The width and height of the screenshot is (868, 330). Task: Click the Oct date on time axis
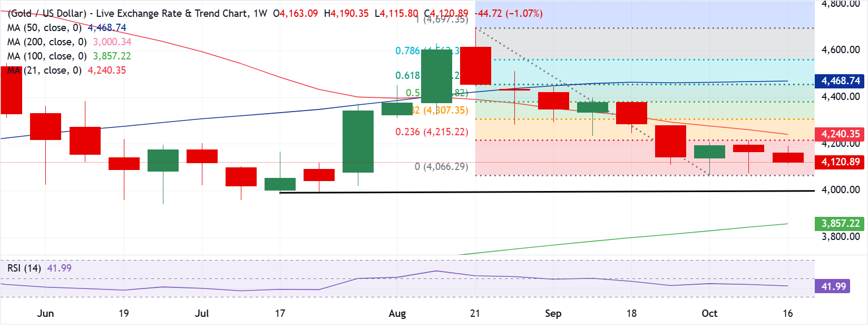(x=709, y=314)
